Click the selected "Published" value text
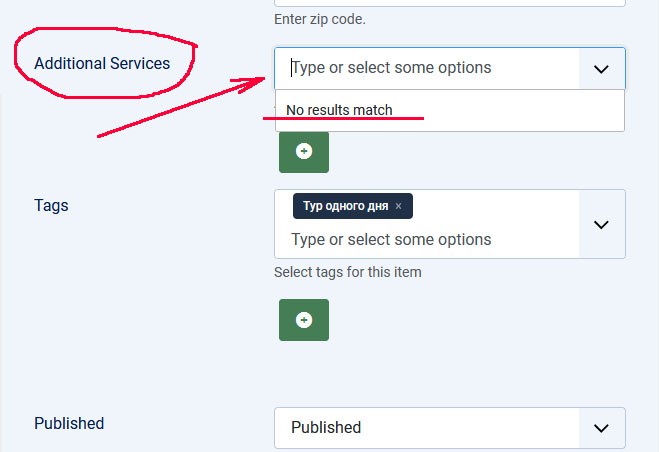 [326, 427]
